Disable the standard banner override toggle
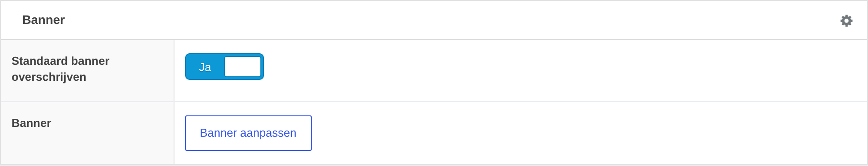Viewport: 868px width, 166px height. (225, 67)
